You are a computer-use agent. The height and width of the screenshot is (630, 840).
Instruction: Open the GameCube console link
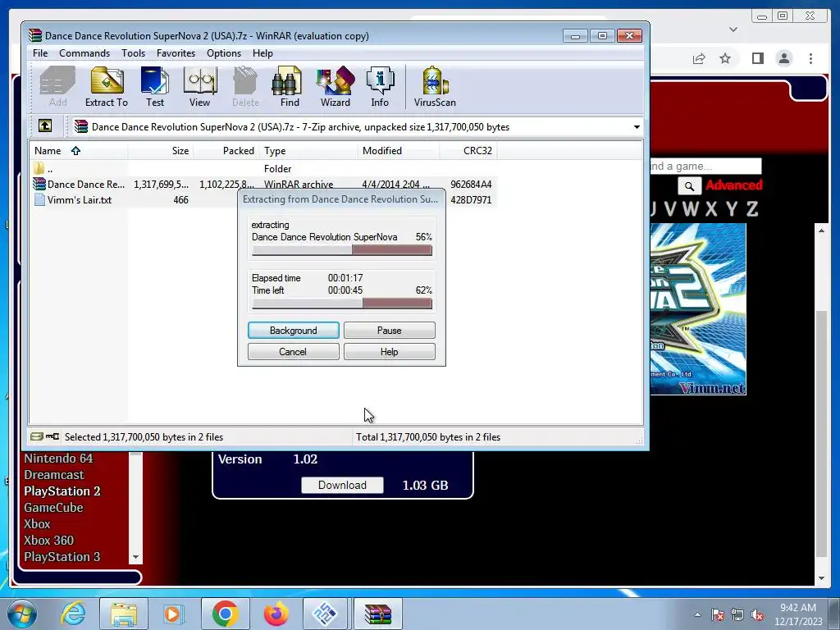tap(53, 508)
